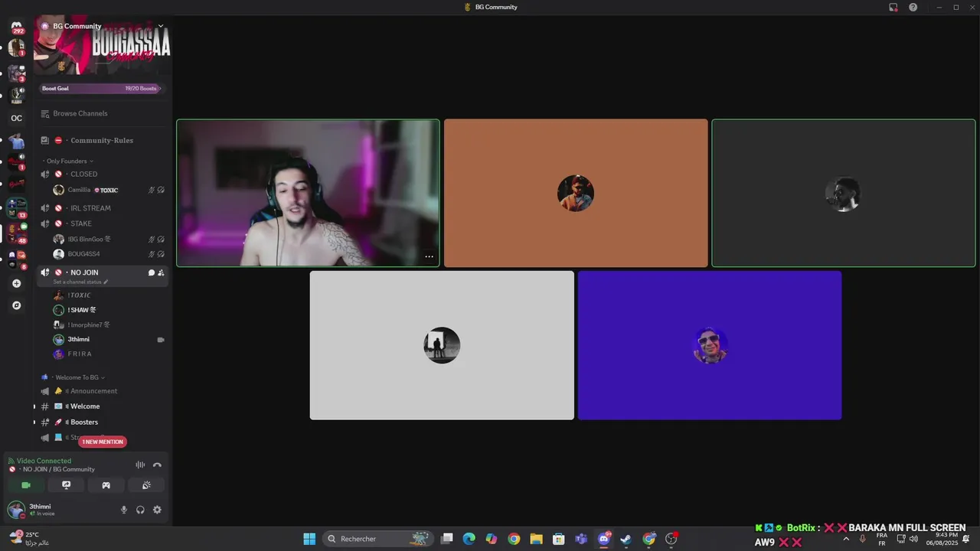
Task: Turn off camera with green video button
Action: click(x=26, y=485)
